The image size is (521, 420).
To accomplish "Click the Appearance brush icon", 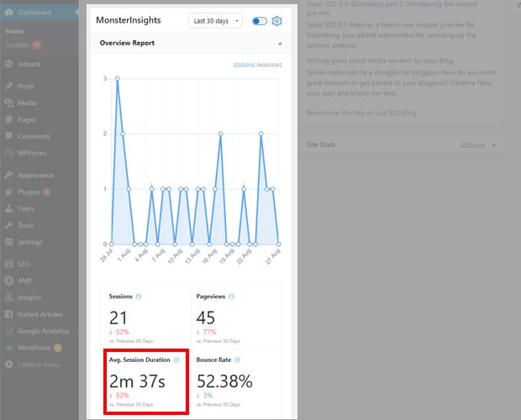I will tap(9, 175).
